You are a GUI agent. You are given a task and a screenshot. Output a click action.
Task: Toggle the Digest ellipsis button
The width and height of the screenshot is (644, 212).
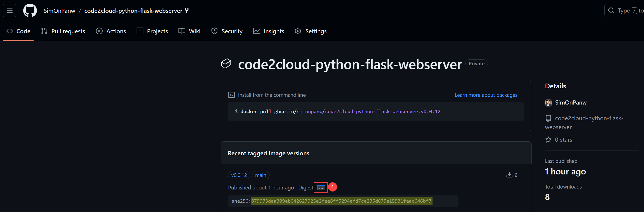[x=321, y=188]
